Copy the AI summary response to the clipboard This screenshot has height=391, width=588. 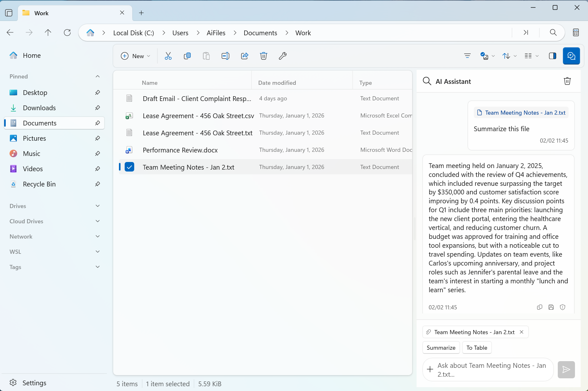coord(540,307)
